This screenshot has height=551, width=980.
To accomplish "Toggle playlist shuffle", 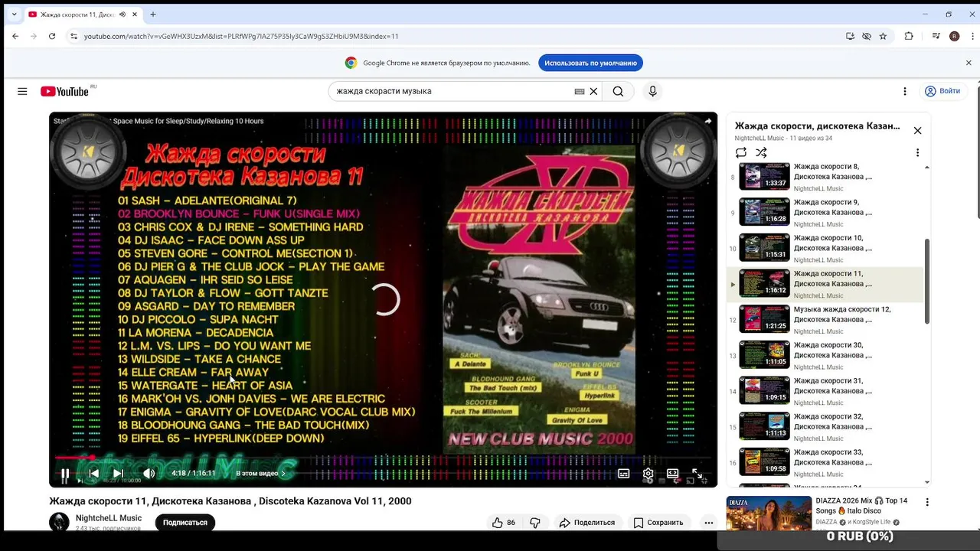I will click(761, 152).
